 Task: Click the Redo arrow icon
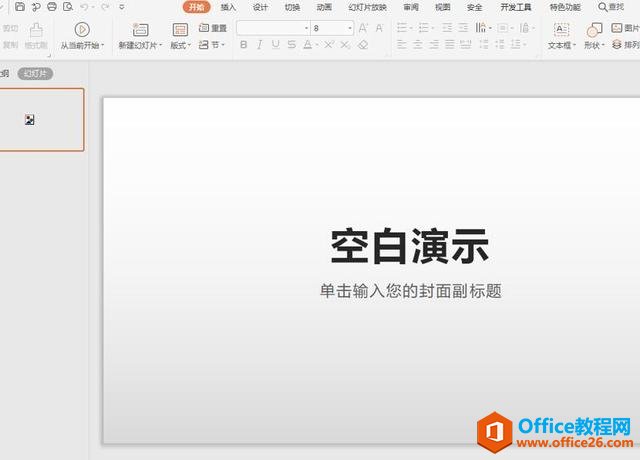(104, 7)
